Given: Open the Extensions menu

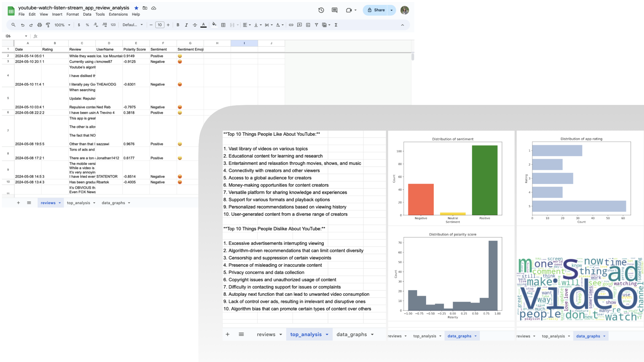Looking at the screenshot, I should (118, 14).
